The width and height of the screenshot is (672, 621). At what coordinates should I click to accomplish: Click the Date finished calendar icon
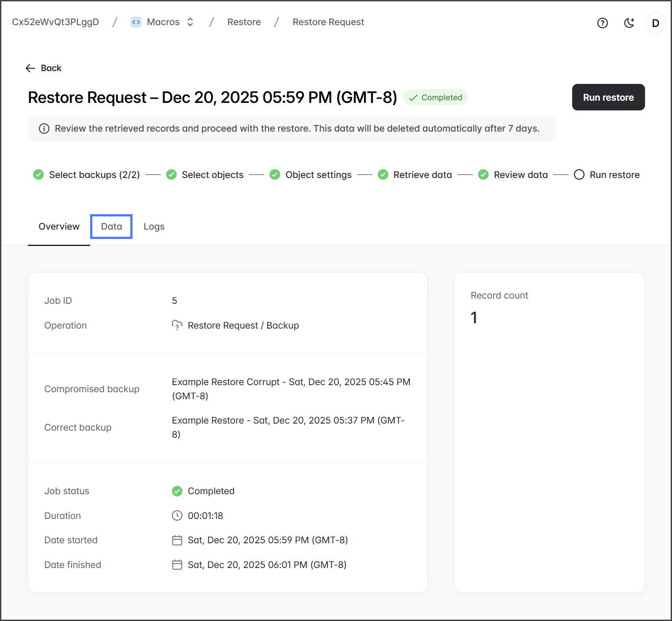click(x=177, y=565)
